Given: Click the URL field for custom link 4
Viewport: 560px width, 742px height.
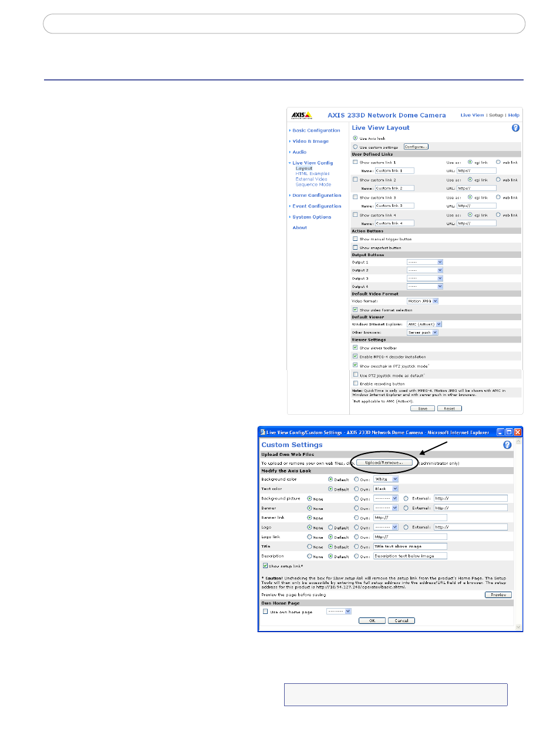Looking at the screenshot, I should pos(477,223).
